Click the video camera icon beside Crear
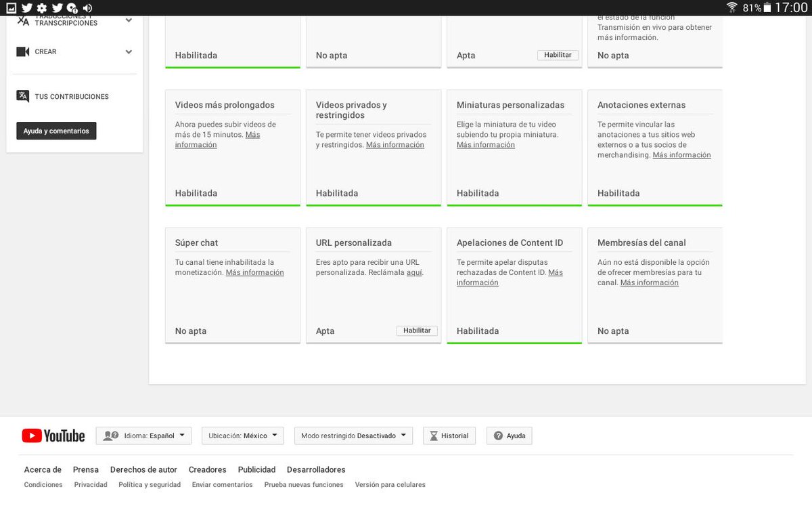812x508 pixels. pyautogui.click(x=23, y=51)
